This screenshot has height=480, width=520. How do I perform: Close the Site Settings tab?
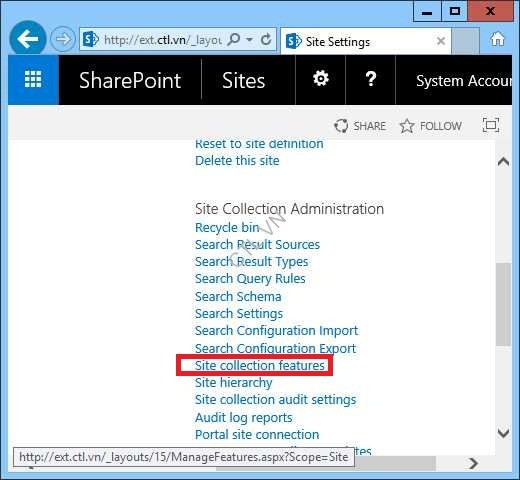(441, 41)
